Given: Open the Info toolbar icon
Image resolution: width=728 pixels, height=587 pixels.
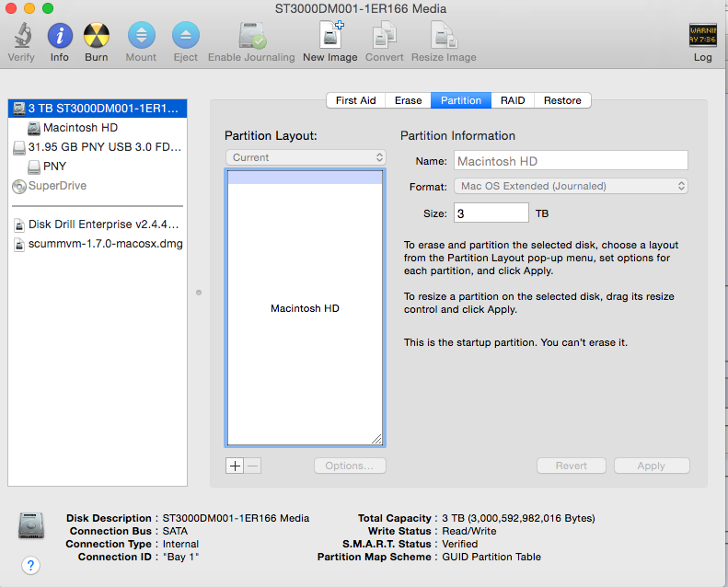Looking at the screenshot, I should pyautogui.click(x=60, y=35).
